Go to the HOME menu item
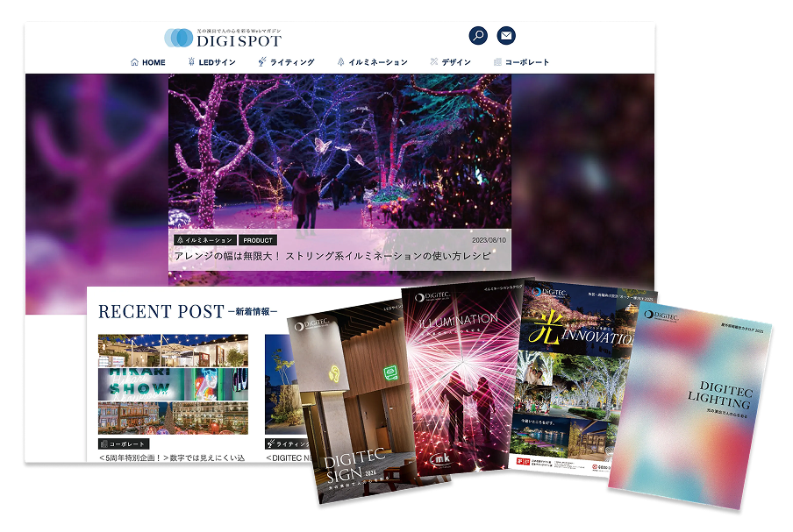Image resolution: width=793 pixels, height=532 pixels. pos(154,62)
